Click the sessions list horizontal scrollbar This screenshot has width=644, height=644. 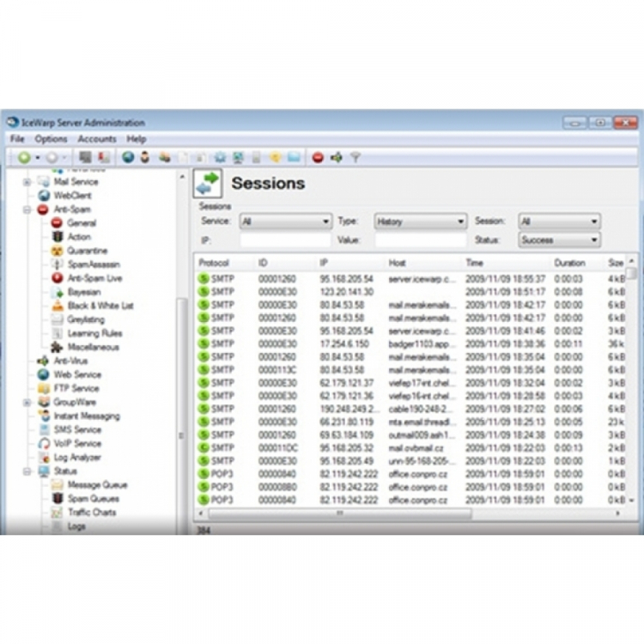click(340, 513)
